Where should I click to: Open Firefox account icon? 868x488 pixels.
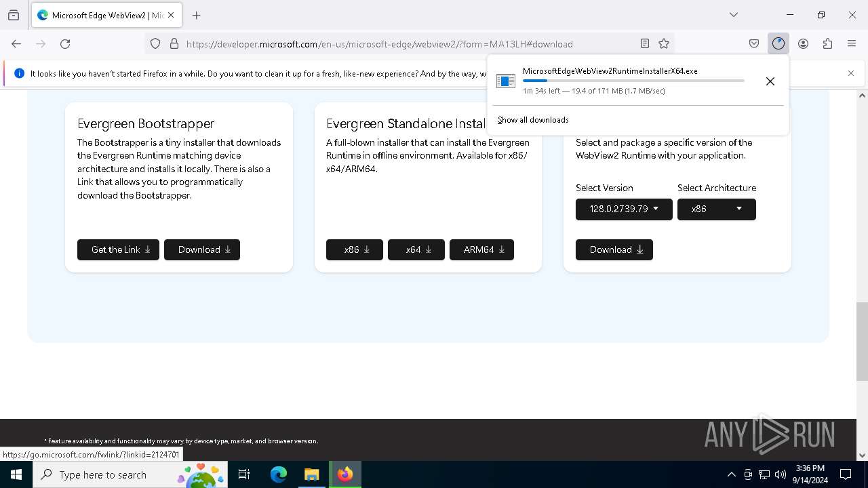click(x=803, y=43)
